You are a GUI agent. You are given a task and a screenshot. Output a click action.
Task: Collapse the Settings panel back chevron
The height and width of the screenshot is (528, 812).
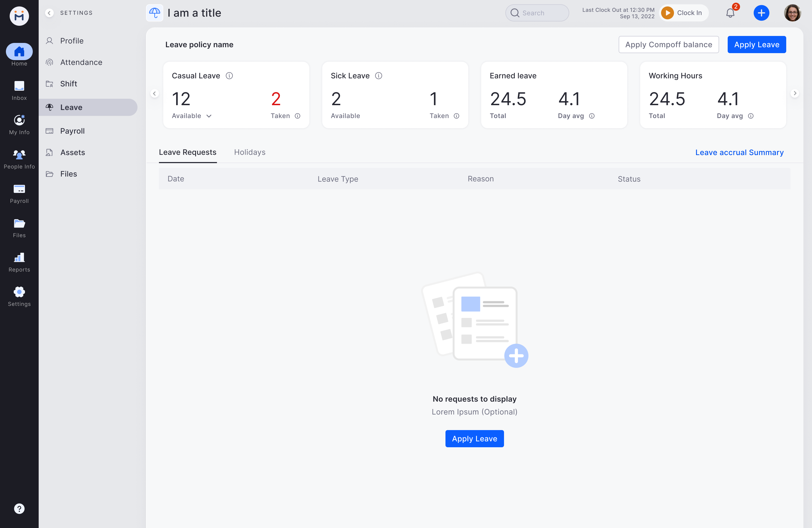click(49, 13)
